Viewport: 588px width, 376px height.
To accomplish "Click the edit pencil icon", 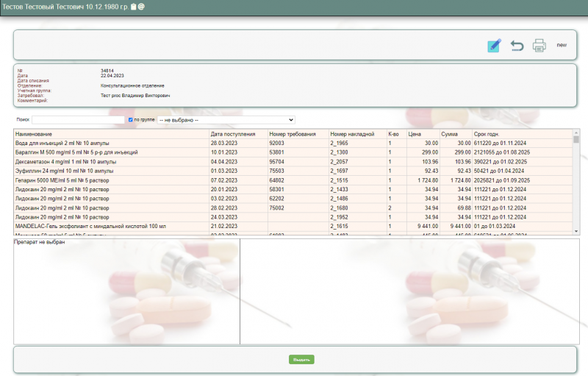I will tap(494, 46).
